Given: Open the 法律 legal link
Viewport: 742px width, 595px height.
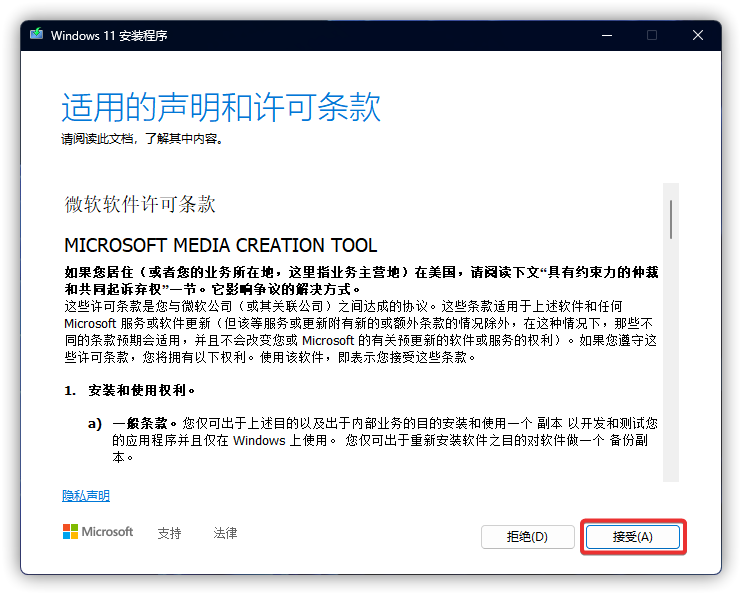Looking at the screenshot, I should pos(225,533).
